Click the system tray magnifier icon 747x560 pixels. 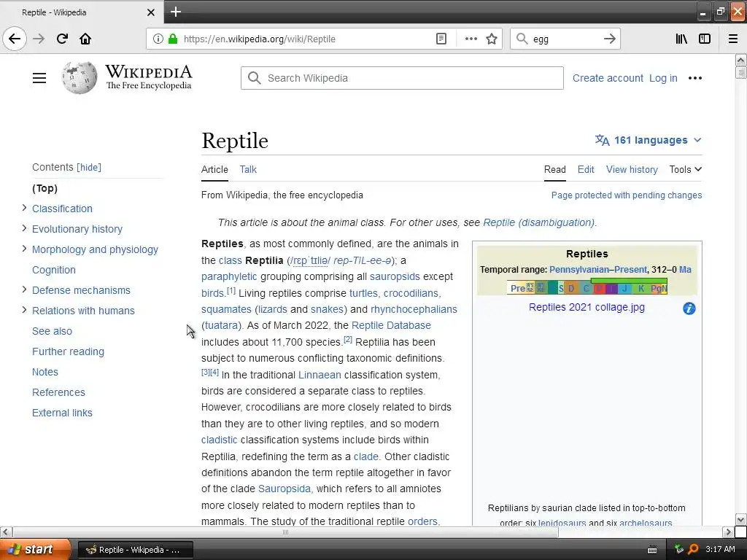(693, 549)
